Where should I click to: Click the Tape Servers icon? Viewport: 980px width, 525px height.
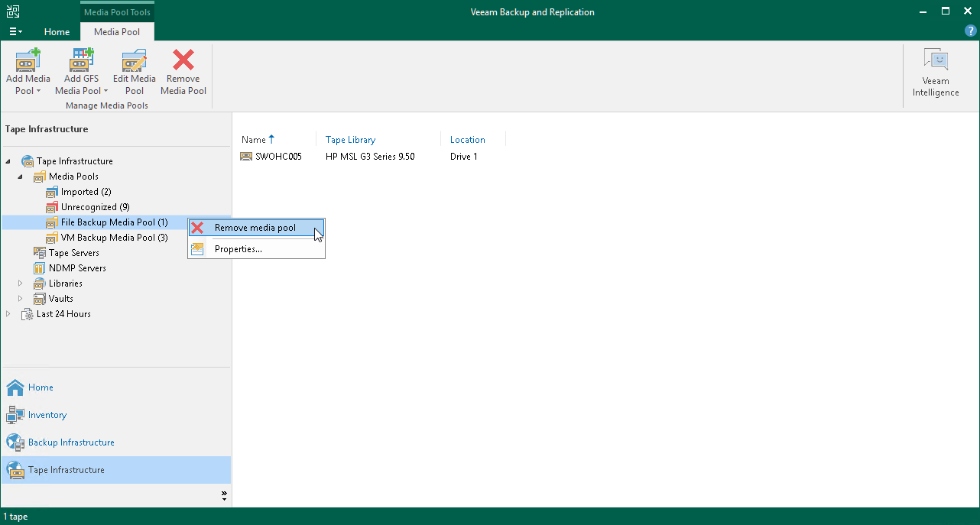point(40,253)
